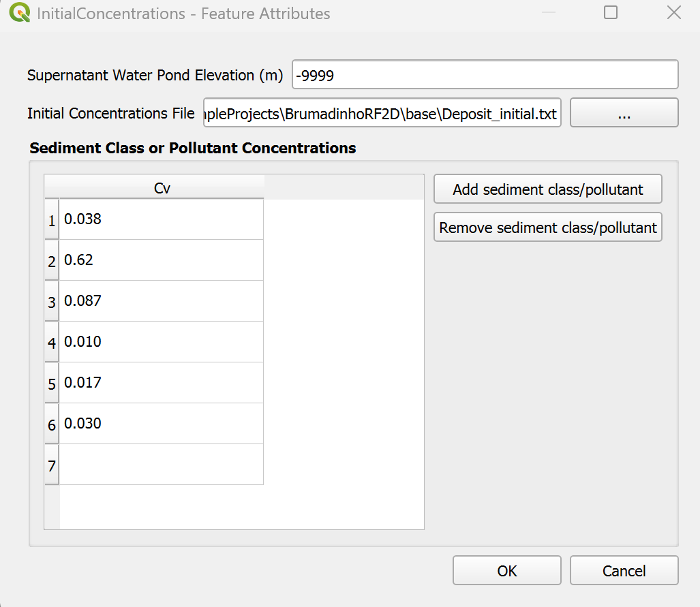
Task: Select the cell containing 0.038
Action: pyautogui.click(x=162, y=219)
